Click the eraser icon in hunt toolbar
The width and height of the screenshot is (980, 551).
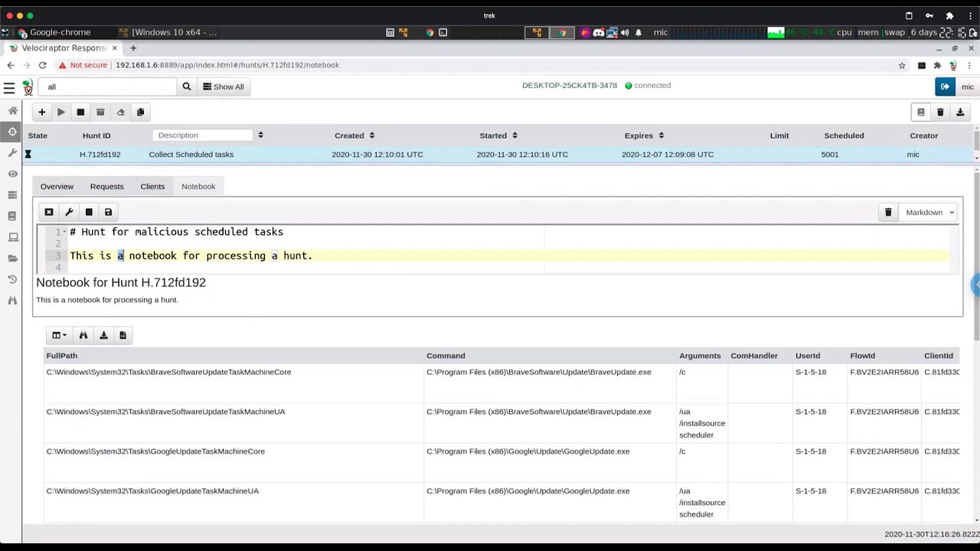[120, 112]
